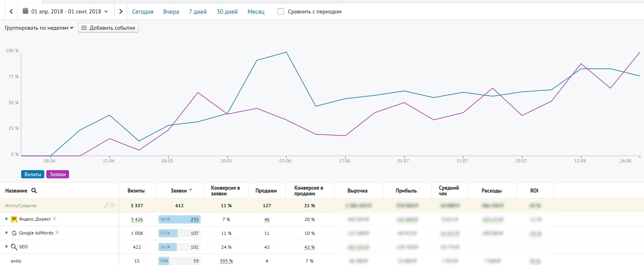Click Добавить событие button
Screen dimensions: 644x265
(108, 28)
